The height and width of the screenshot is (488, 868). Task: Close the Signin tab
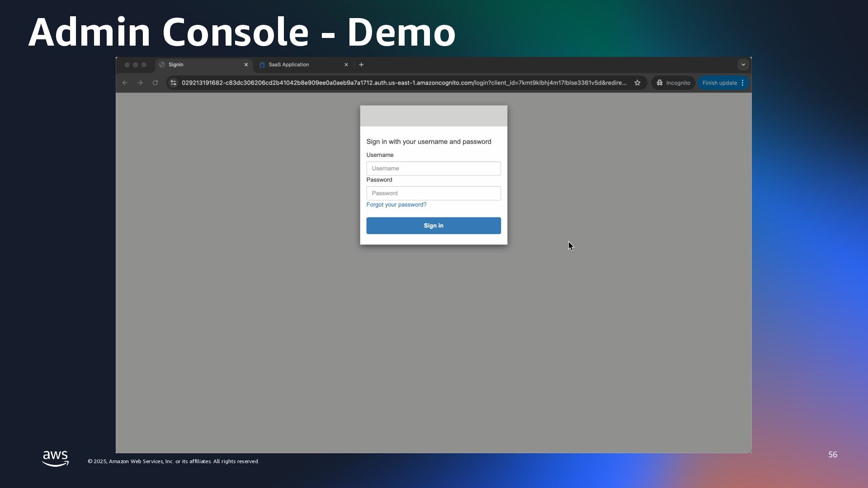click(246, 65)
